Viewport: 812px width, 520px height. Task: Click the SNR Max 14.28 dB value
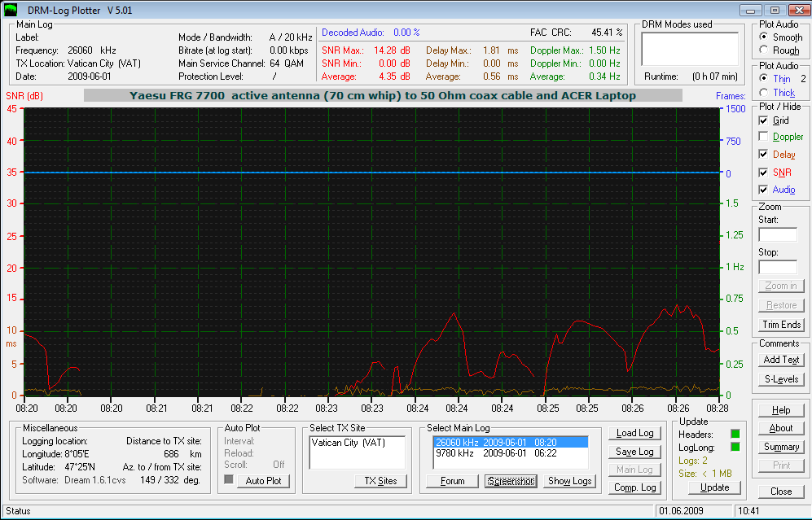click(x=392, y=50)
